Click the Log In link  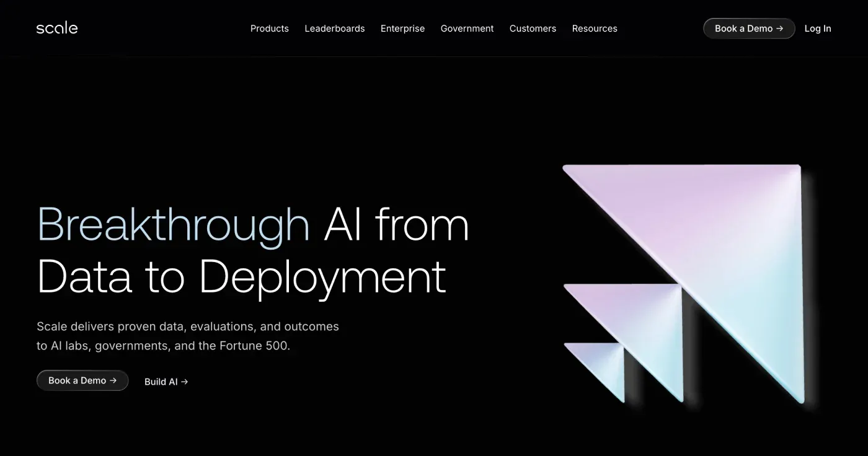point(817,28)
